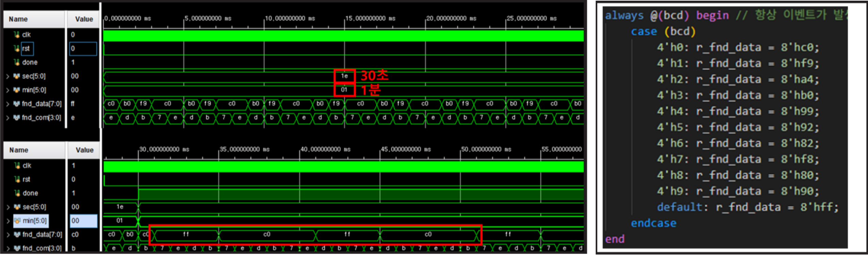Expand the min[5:0] bus in lower panel

tap(8, 221)
